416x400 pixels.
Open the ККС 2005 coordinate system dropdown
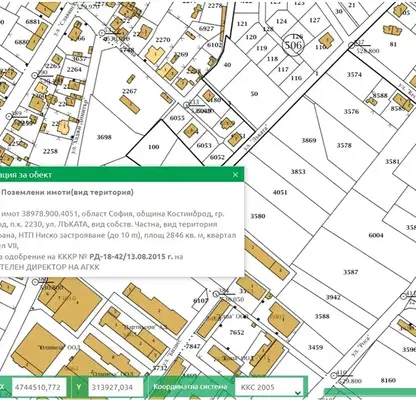(269, 387)
